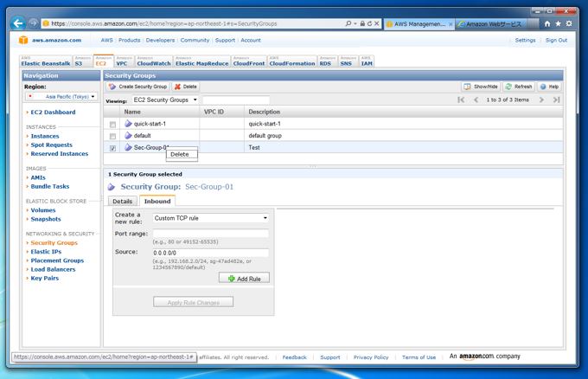The image size is (588, 379).
Task: Click the quick-start-1 security group icon
Action: [x=128, y=124]
